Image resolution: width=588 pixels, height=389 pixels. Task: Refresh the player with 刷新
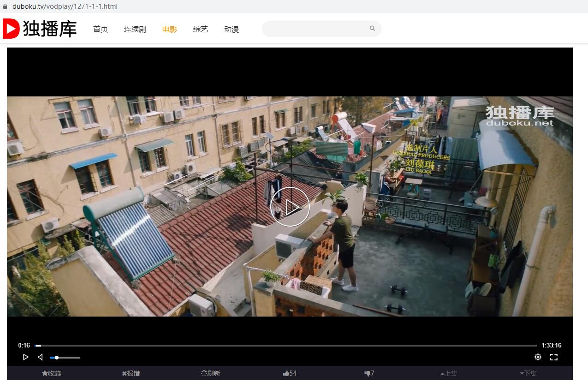pyautogui.click(x=211, y=373)
